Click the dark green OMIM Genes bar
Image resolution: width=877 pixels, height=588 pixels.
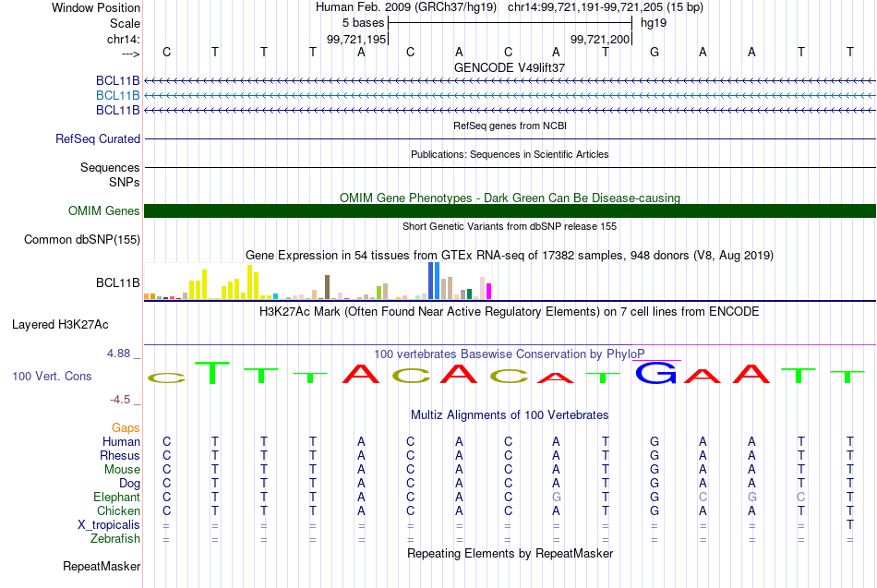click(x=510, y=210)
